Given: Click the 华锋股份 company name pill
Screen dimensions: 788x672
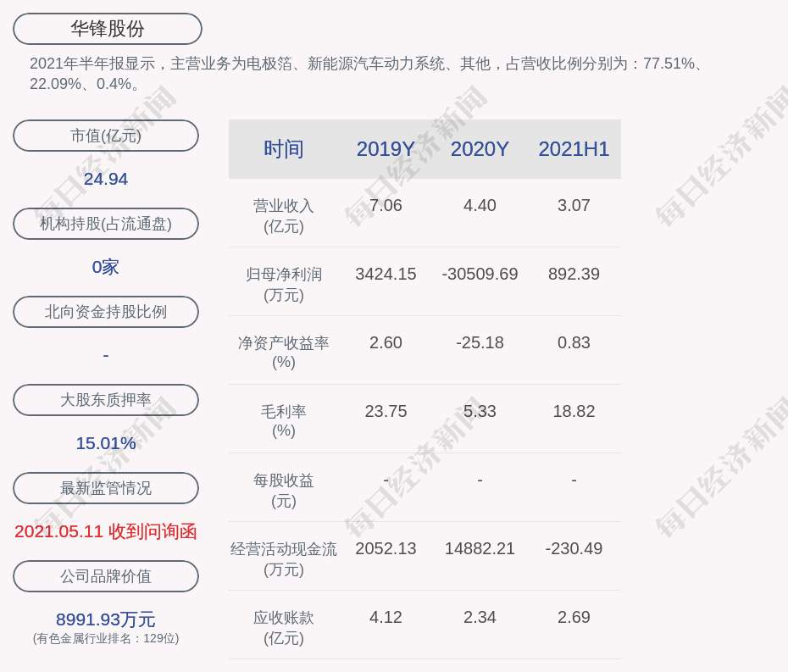Looking at the screenshot, I should (x=108, y=29).
